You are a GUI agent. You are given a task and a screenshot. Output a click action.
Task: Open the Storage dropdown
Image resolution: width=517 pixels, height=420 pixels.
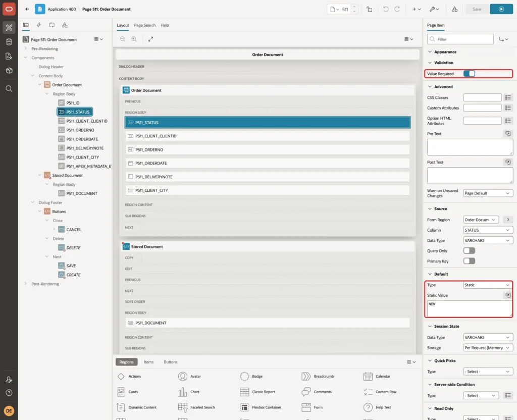tap(488, 347)
